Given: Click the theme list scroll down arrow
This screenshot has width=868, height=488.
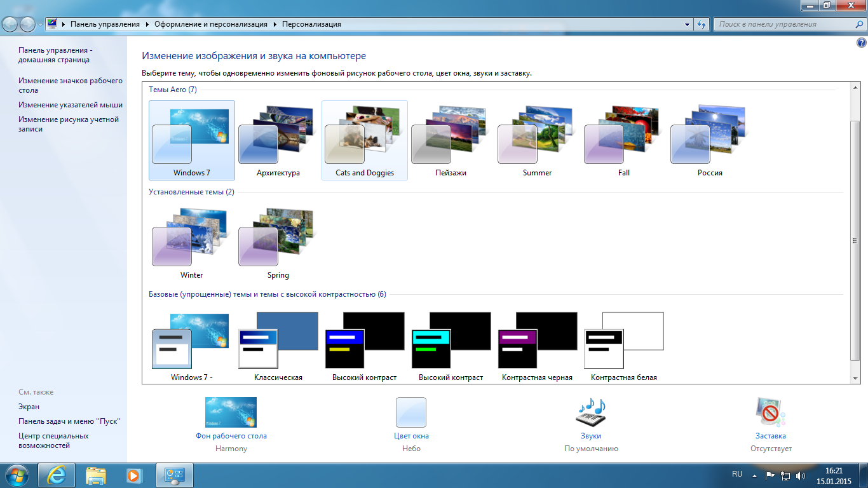Looking at the screenshot, I should [855, 378].
